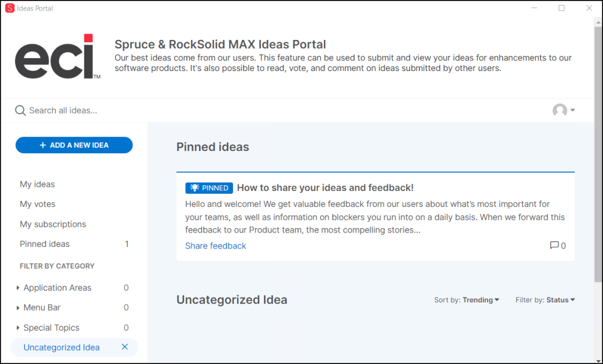Click the Pinned ideas heading
The height and width of the screenshot is (364, 603).
(212, 147)
